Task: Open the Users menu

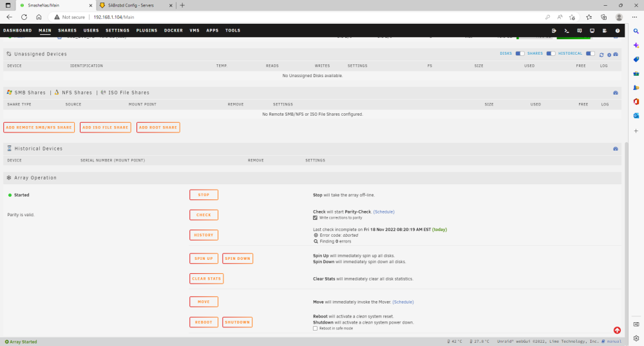Action: [x=91, y=30]
